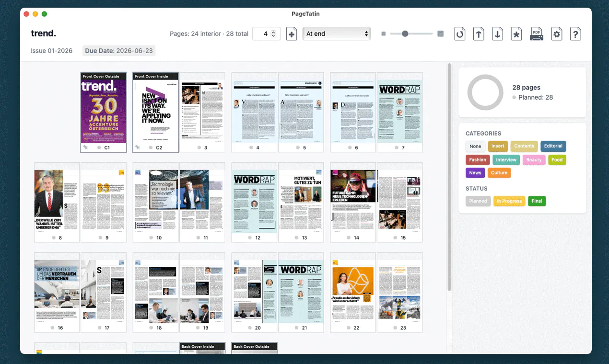
Task: Click the status dot of page C2
Action: tap(151, 148)
